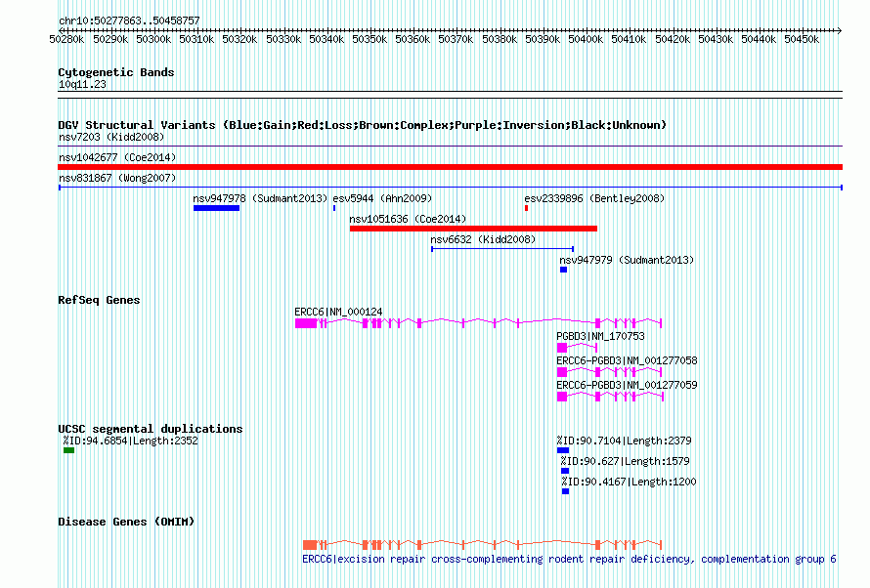The image size is (870, 588).
Task: Click the %ID:90.627|Length:1579 label
Action: coord(625,462)
